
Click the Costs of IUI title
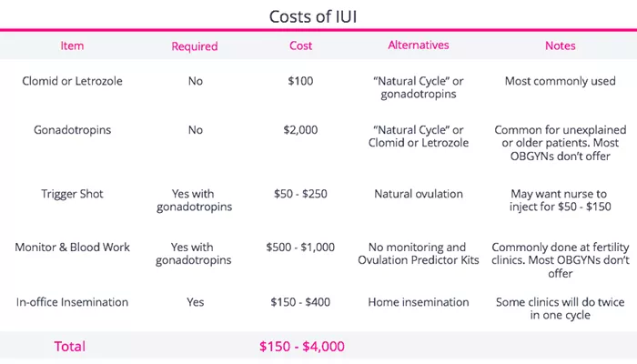coord(313,16)
